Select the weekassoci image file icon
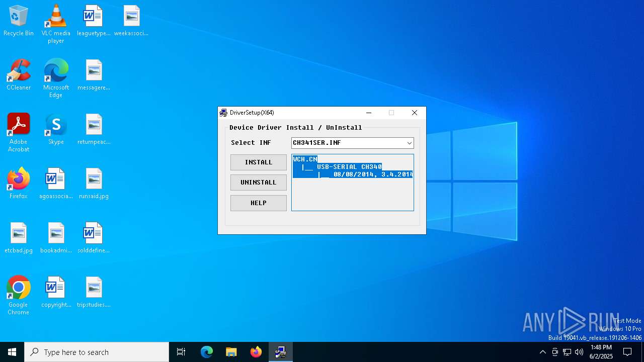The height and width of the screenshot is (362, 644). (131, 21)
